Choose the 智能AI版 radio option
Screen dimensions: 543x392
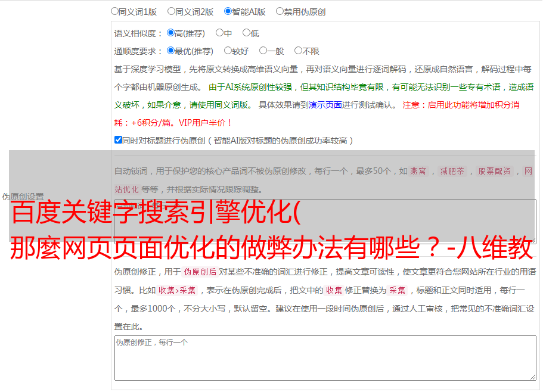pos(228,11)
